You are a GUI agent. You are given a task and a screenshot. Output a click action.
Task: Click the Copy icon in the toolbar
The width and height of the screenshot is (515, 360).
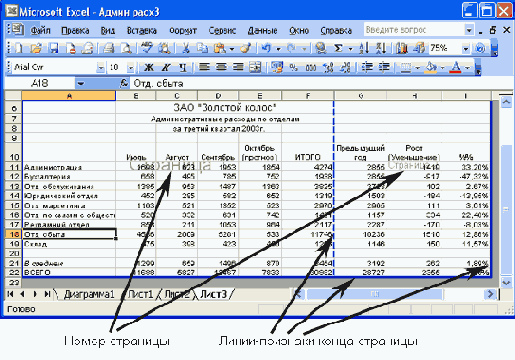click(202, 49)
